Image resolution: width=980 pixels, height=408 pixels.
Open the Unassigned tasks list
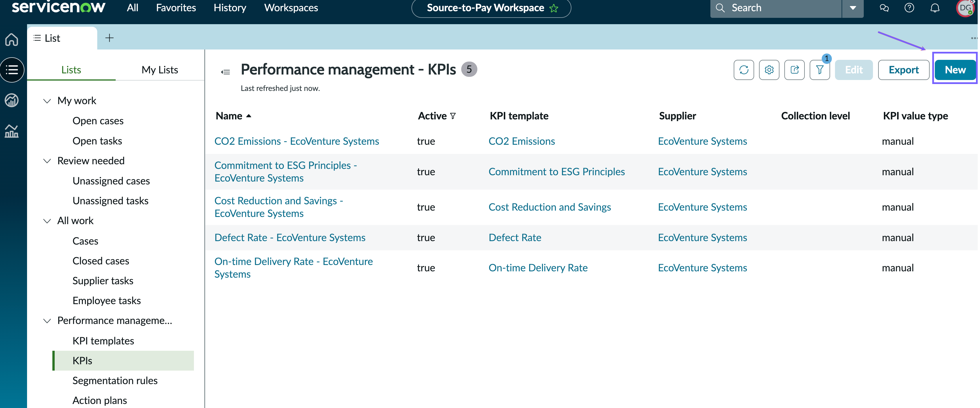pyautogui.click(x=110, y=201)
